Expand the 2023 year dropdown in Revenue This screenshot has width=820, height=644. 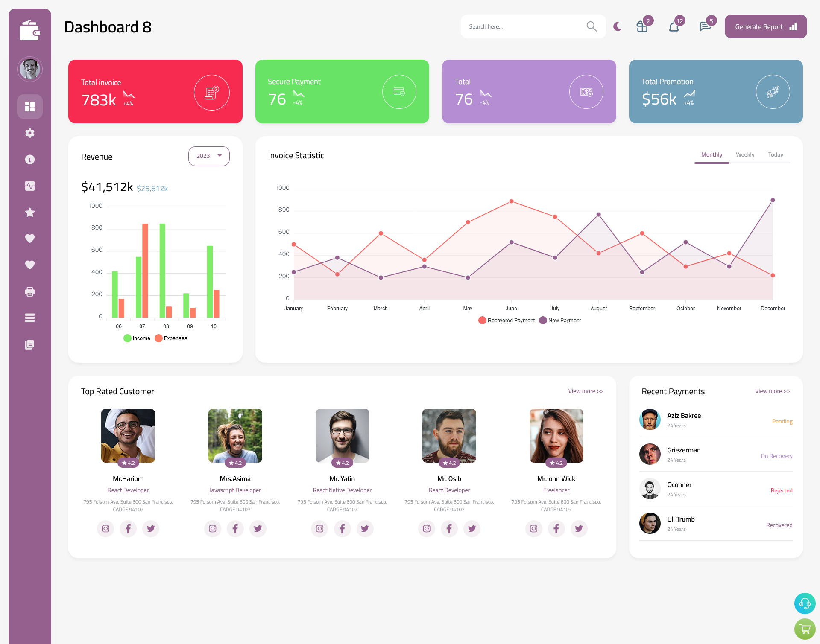[208, 155]
